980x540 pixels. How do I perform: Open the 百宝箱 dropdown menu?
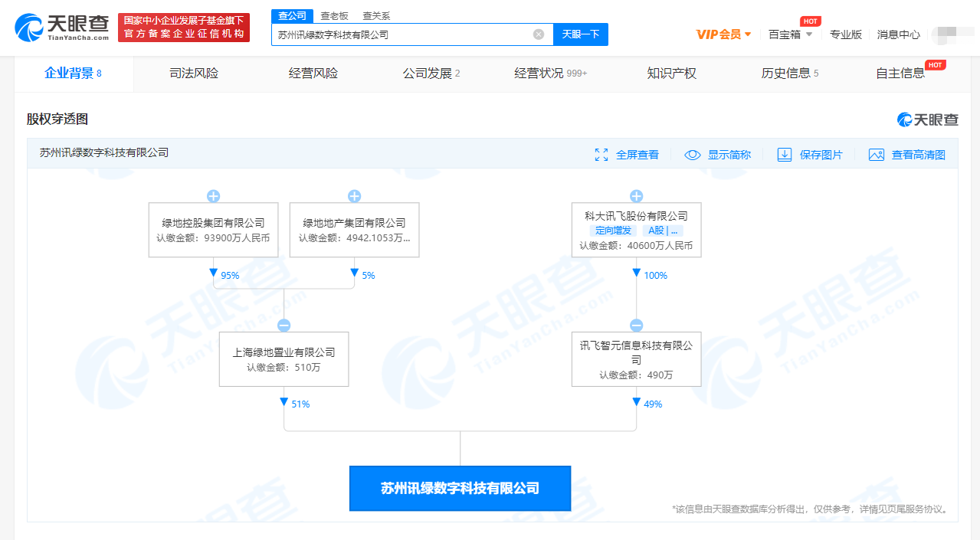click(x=790, y=34)
